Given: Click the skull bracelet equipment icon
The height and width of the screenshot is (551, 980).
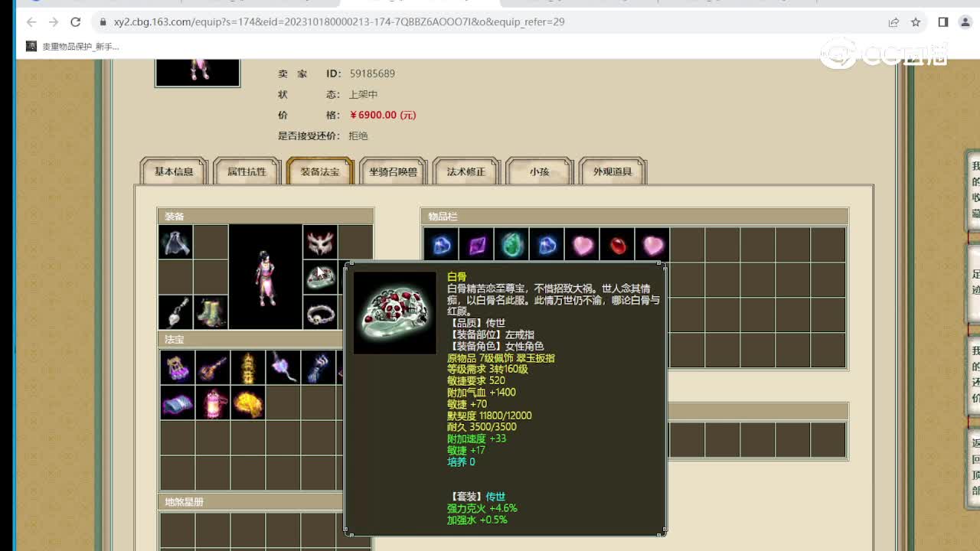Looking at the screenshot, I should [x=320, y=313].
